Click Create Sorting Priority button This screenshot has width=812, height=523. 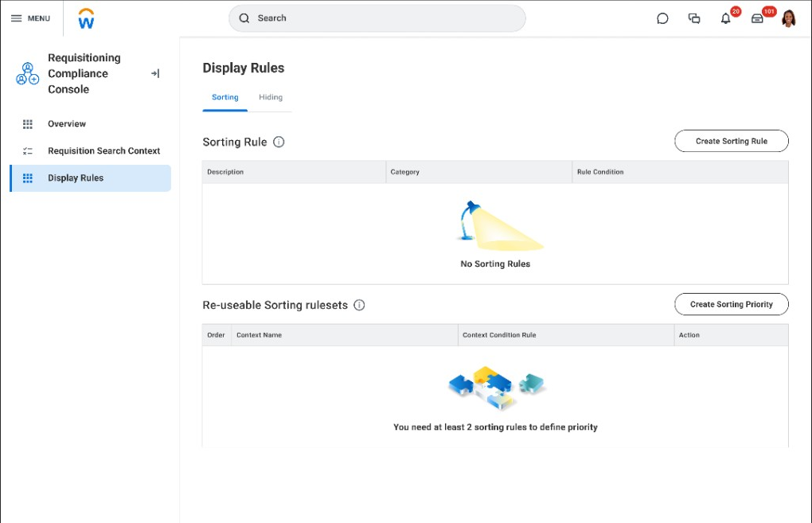[x=732, y=304]
